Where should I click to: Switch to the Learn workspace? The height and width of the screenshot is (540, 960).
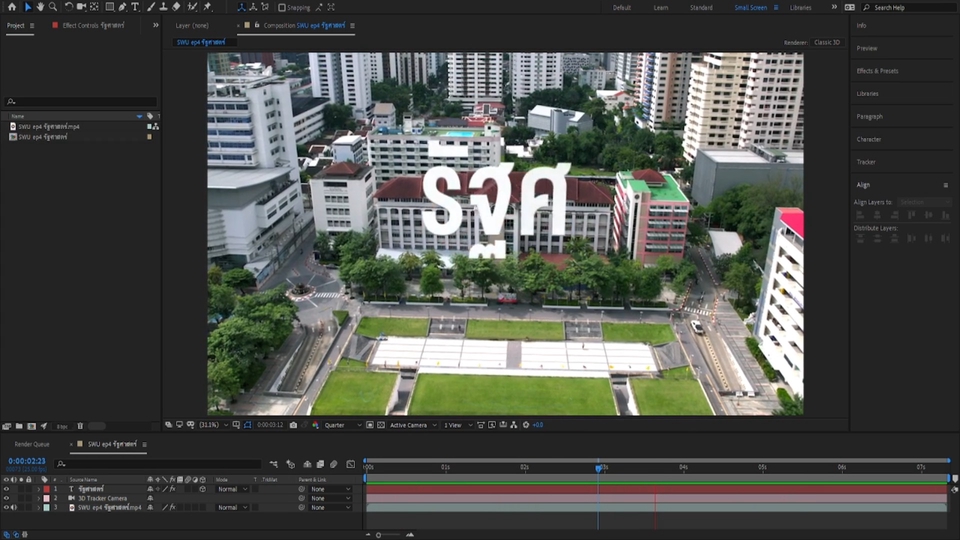(661, 7)
